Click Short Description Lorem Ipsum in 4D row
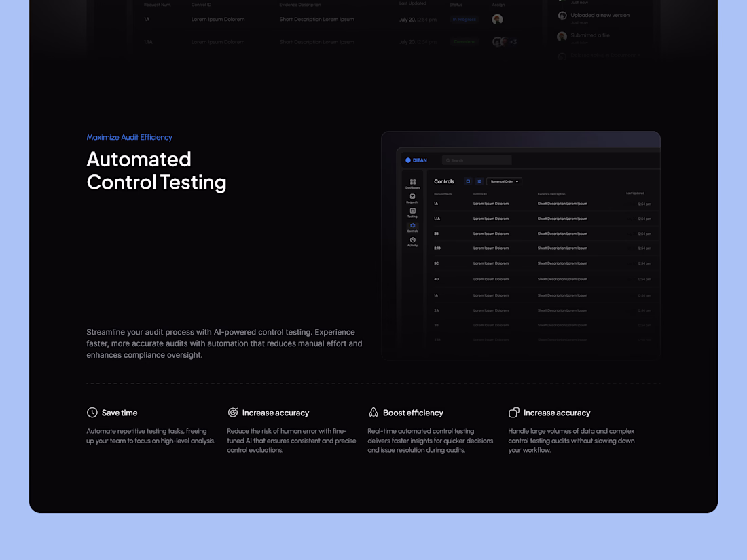This screenshot has height=560, width=747. tap(562, 279)
